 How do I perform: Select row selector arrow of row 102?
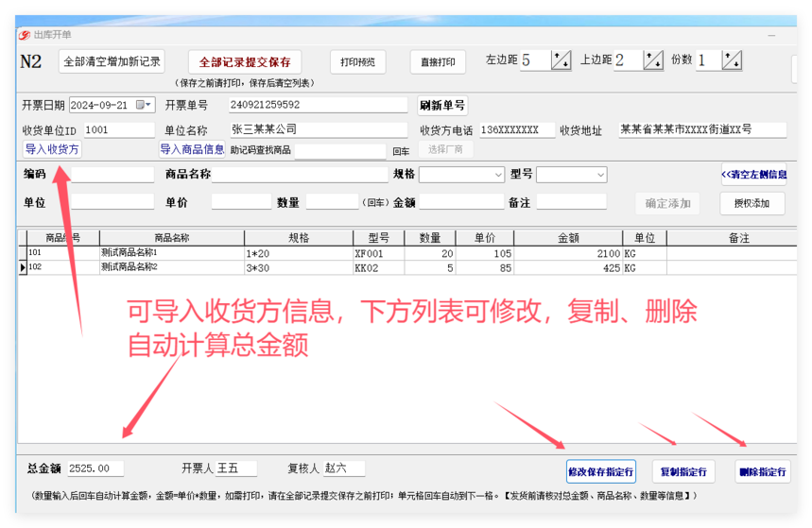tap(23, 267)
